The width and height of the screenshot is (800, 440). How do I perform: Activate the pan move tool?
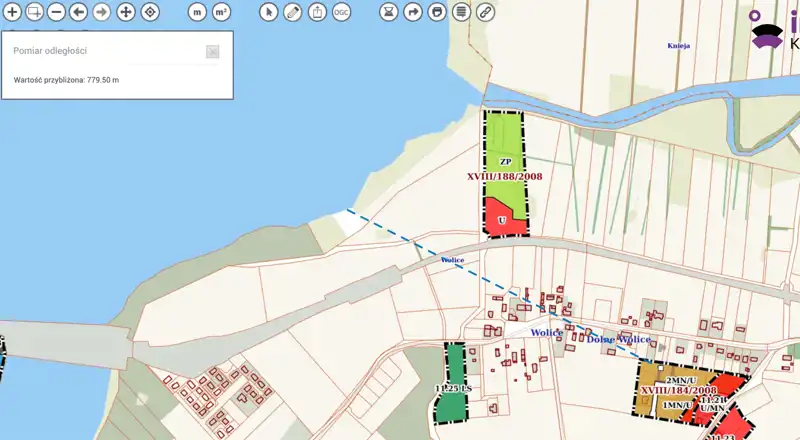126,12
